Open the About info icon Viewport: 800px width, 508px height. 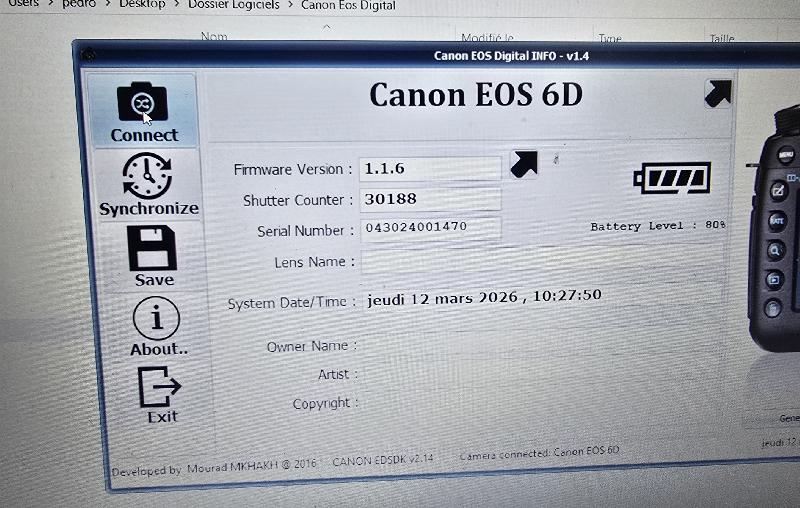(156, 319)
